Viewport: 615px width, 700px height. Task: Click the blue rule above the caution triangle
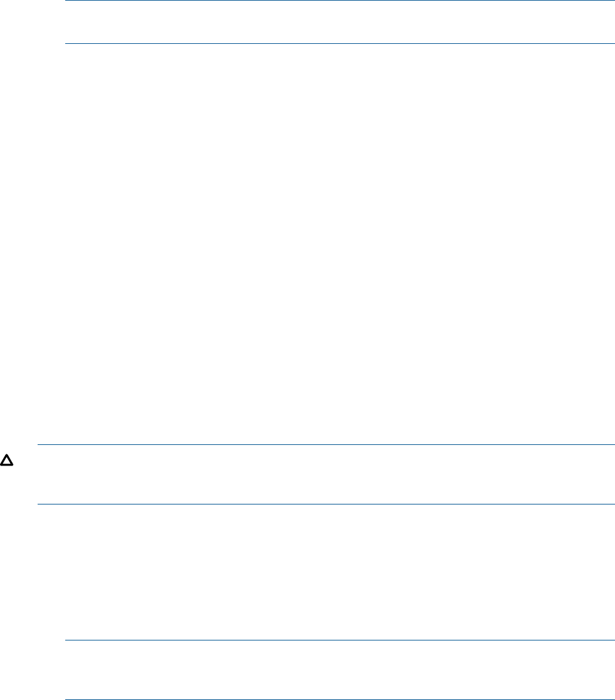(x=326, y=445)
